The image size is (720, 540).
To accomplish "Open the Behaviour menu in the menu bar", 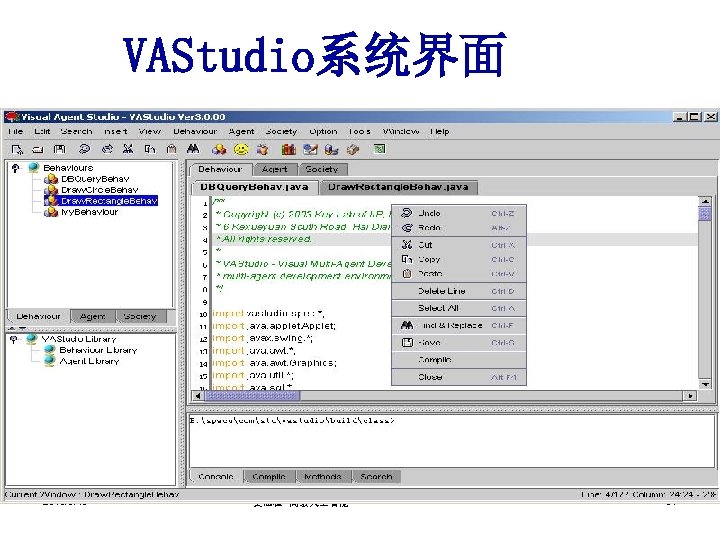I will point(195,131).
